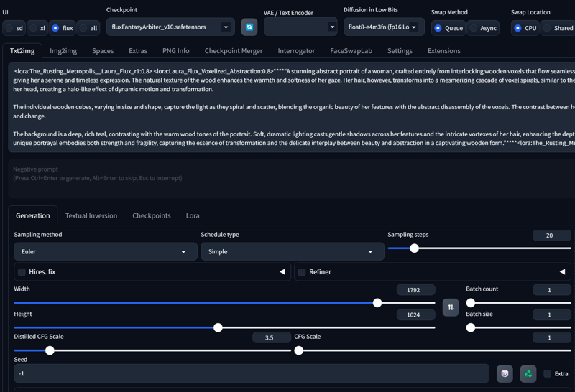
Task: Click the Sampling steps slider handle
Action: coord(414,248)
